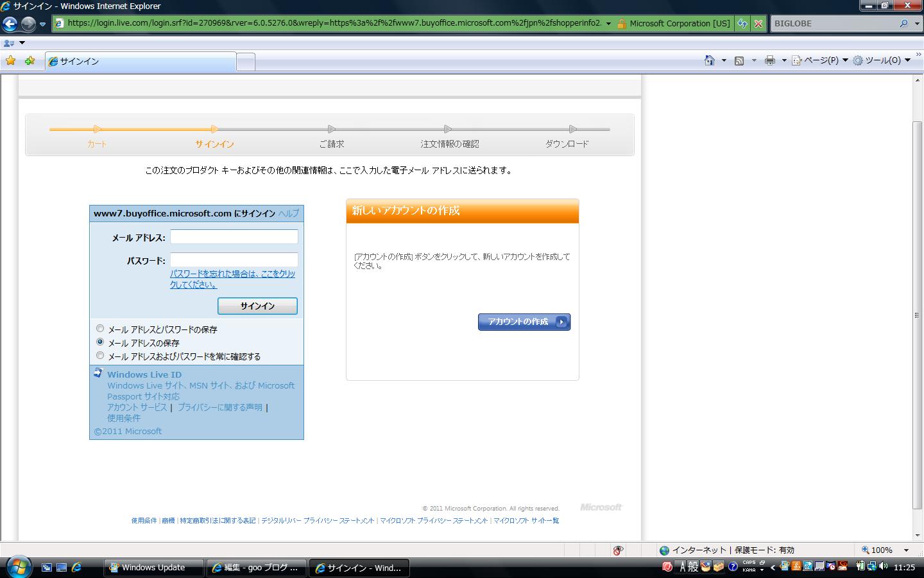
Task: Show hidden tray icons arrow
Action: coord(773,567)
